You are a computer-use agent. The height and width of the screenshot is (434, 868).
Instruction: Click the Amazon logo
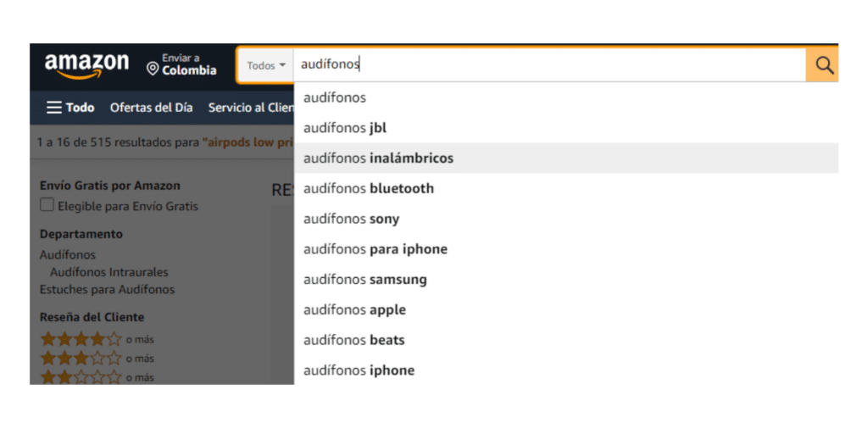tap(86, 66)
